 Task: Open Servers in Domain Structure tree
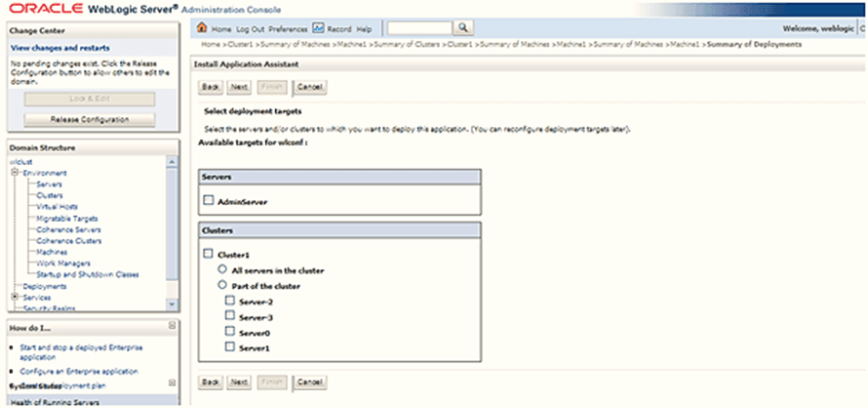click(x=50, y=184)
